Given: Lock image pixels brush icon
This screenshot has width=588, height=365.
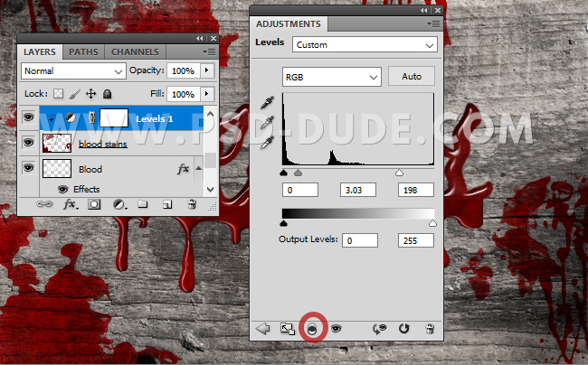Looking at the screenshot, I should [x=74, y=94].
